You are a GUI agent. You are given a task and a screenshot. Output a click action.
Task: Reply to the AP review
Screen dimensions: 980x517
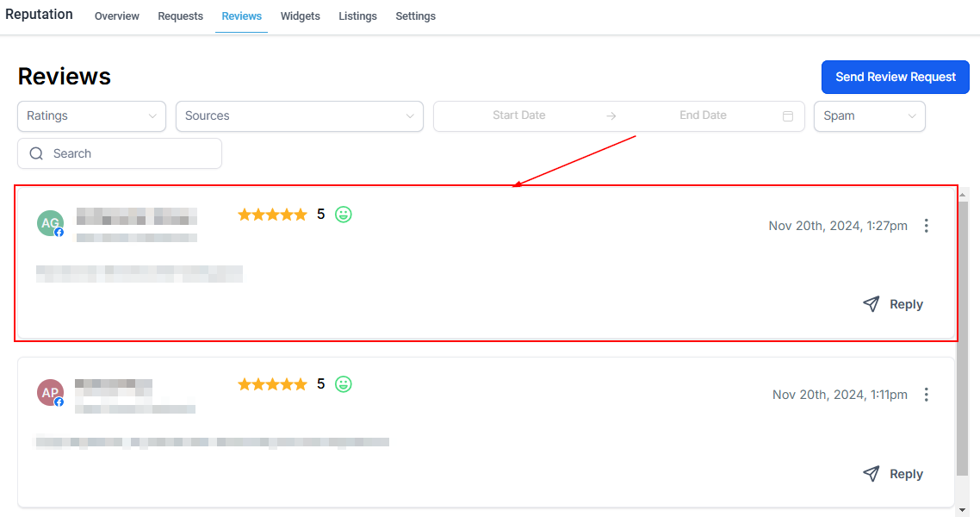tap(893, 474)
